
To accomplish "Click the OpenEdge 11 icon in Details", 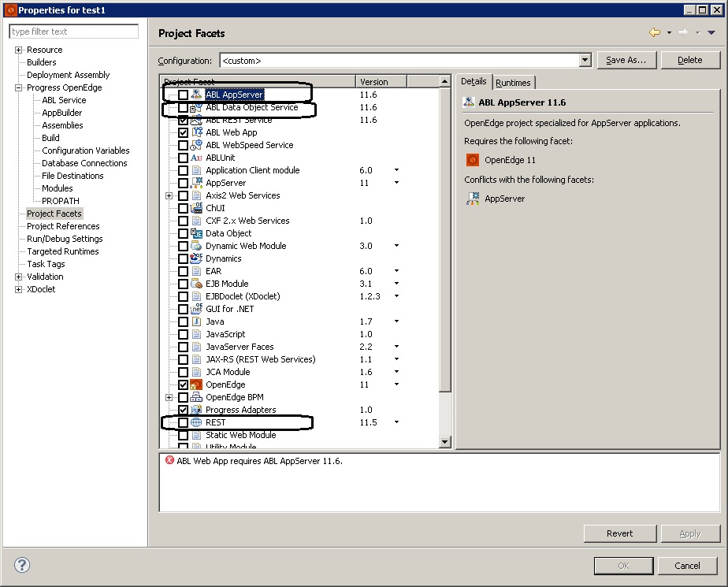I will 472,160.
